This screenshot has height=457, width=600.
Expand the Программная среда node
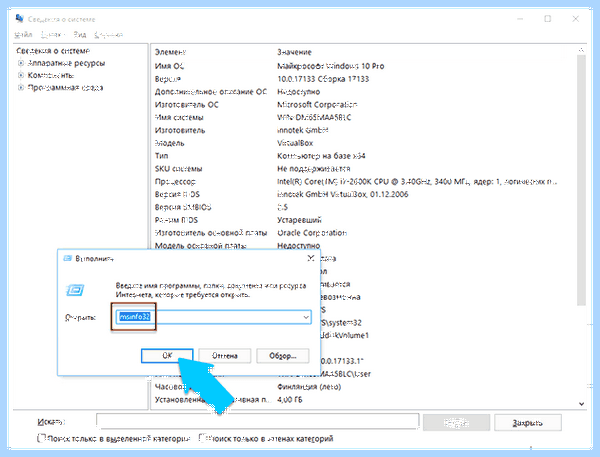click(21, 88)
